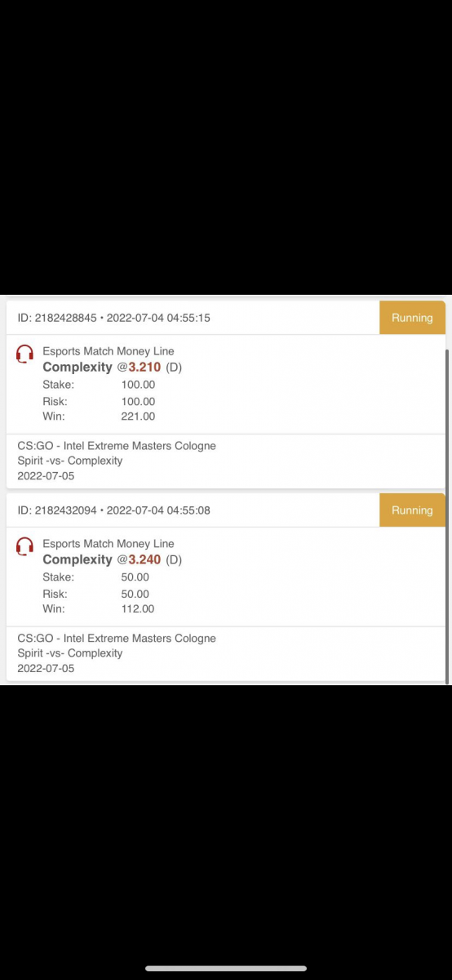Select the Win 221.00 amount row
The image size is (452, 980).
point(99,416)
